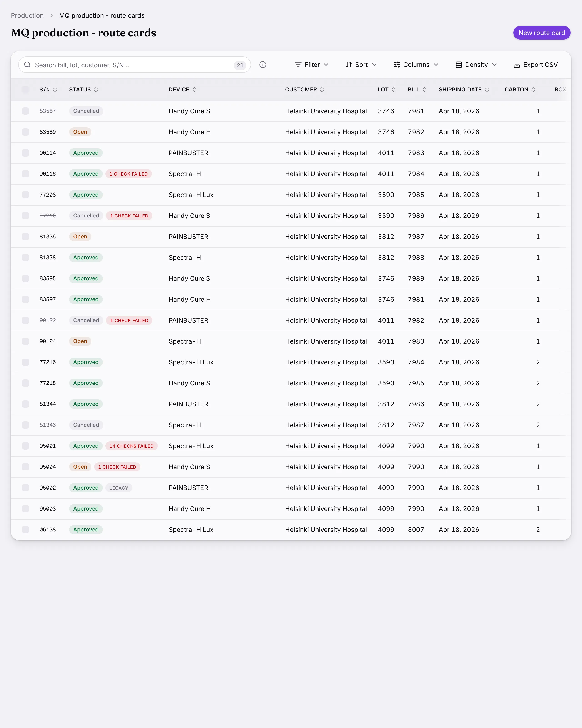This screenshot has width=582, height=728.
Task: Sort by LOT column arrows
Action: [394, 89]
